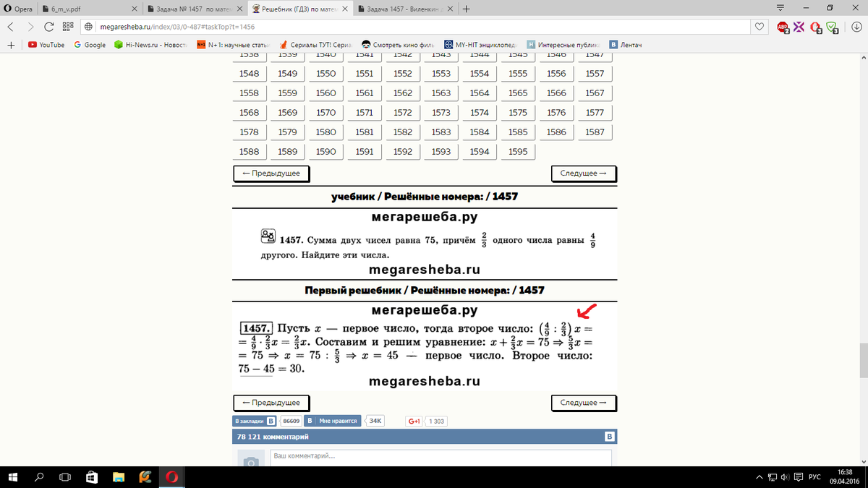Click the VK 'В закладки' button
Image resolution: width=868 pixels, height=488 pixels.
tap(254, 421)
